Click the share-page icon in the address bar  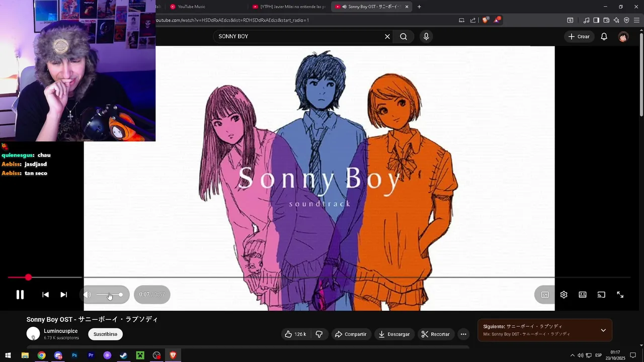473,20
